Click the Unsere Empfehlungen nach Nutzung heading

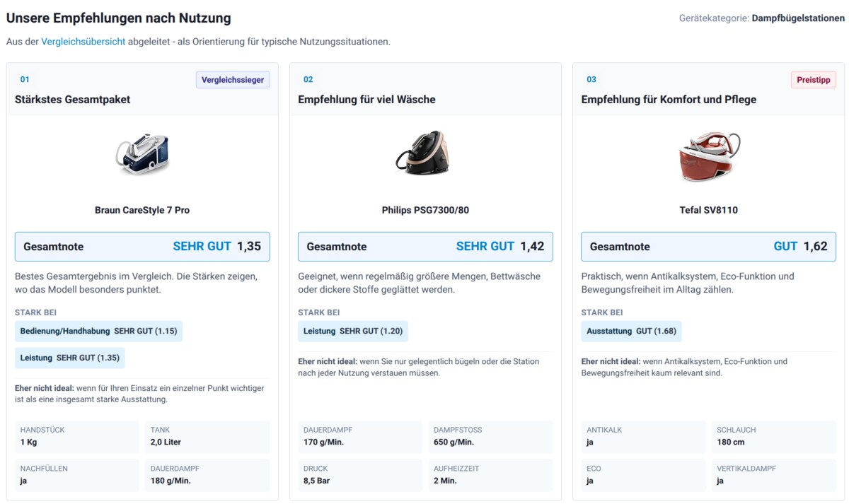click(118, 18)
